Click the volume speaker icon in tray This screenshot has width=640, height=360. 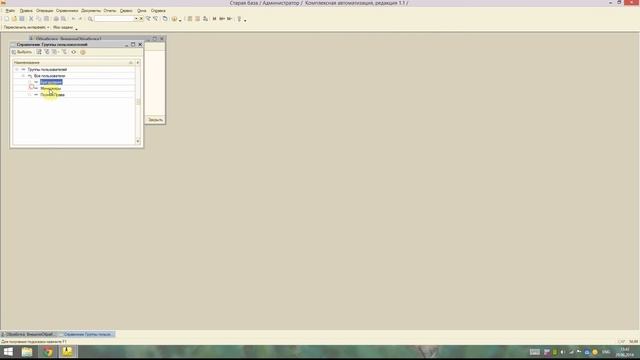click(563, 352)
